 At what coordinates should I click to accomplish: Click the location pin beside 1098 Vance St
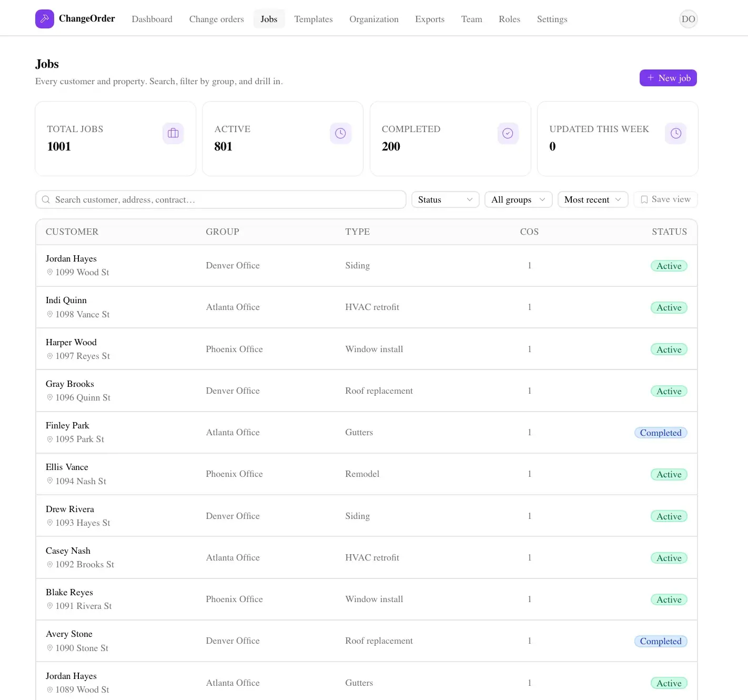coord(50,314)
